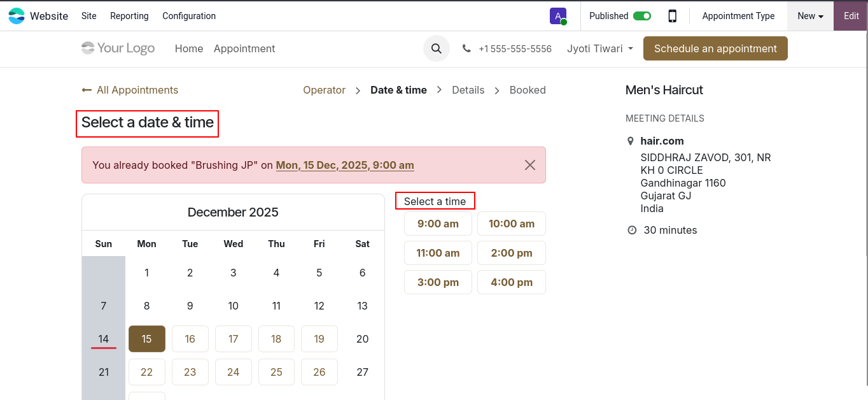Open the Reporting menu
The width and height of the screenshot is (868, 400).
point(129,16)
